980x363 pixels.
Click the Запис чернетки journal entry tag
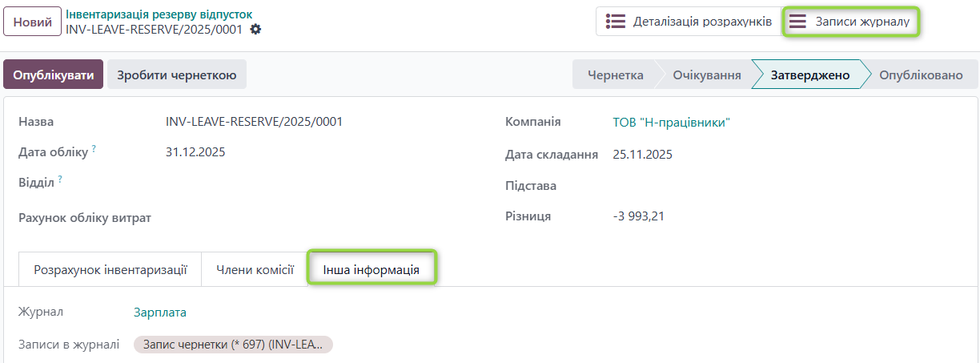coord(233,345)
